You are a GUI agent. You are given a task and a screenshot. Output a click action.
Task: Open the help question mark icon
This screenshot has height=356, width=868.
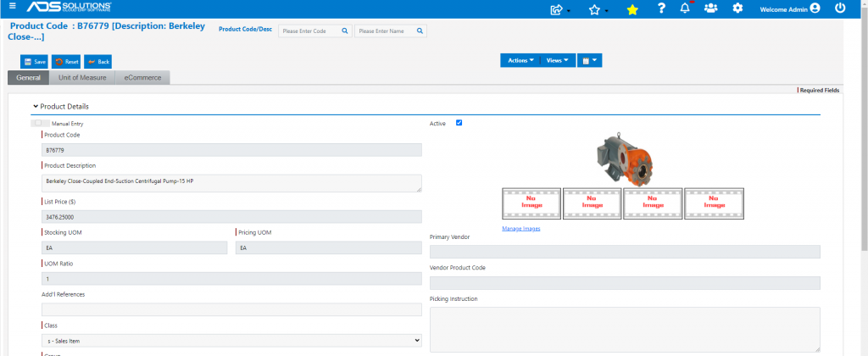[x=661, y=8]
